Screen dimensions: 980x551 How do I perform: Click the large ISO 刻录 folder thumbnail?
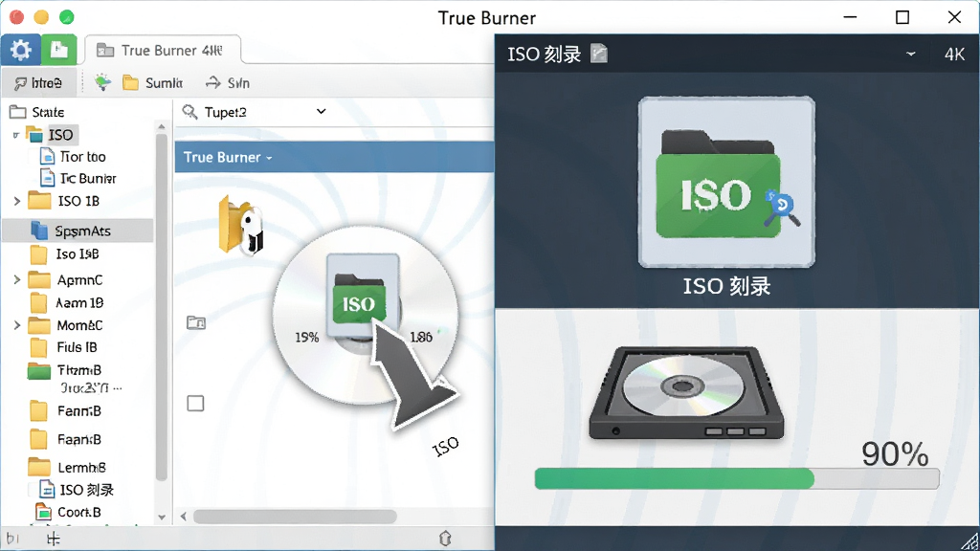[726, 182]
